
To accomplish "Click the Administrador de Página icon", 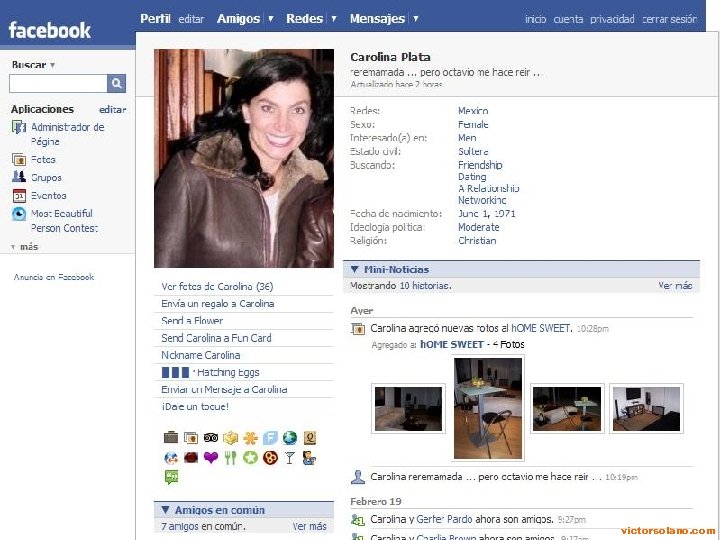I will pyautogui.click(x=18, y=127).
